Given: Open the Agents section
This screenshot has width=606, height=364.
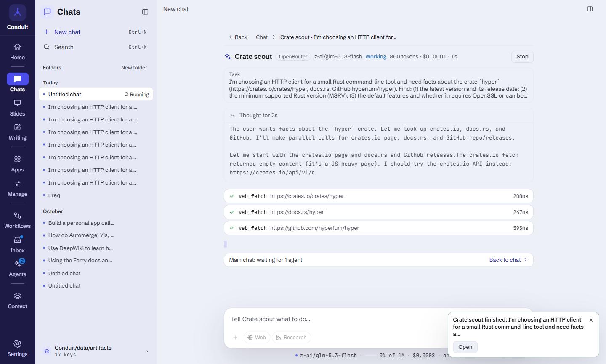Looking at the screenshot, I should coord(17,269).
